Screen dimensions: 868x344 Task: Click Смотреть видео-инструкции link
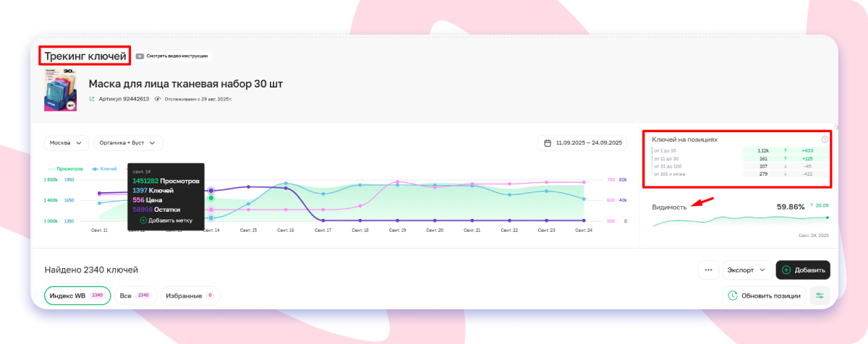click(x=177, y=56)
